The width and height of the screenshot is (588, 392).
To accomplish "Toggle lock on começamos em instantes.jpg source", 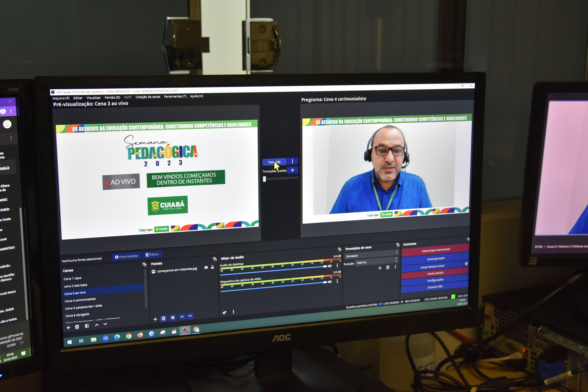I will pos(212,267).
